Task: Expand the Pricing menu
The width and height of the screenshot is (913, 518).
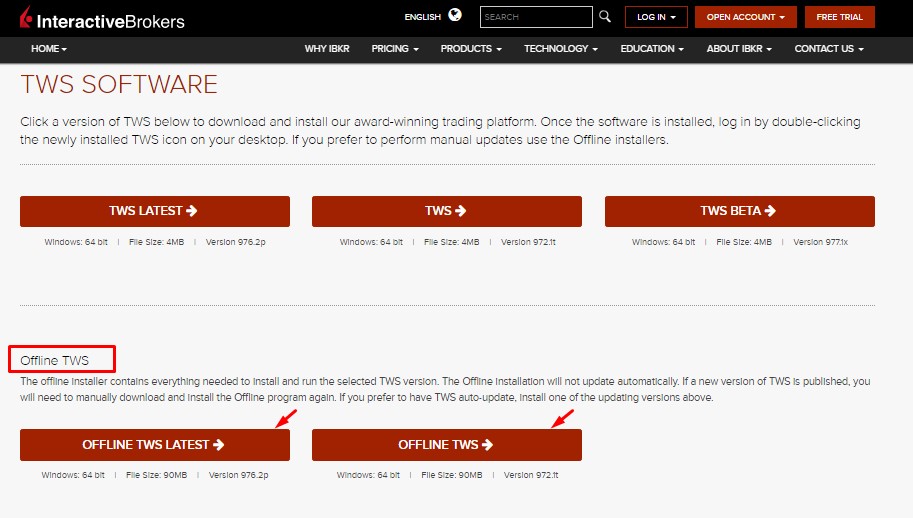Action: [395, 49]
